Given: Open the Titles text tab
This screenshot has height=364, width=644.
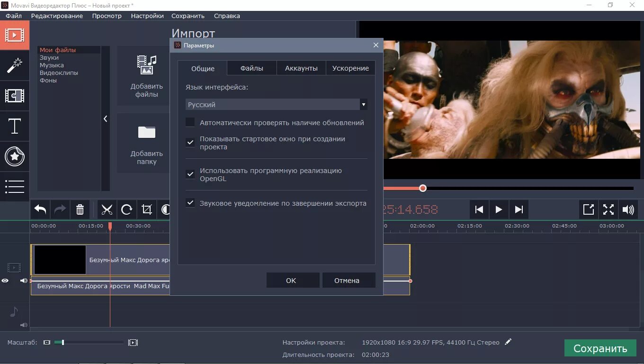Looking at the screenshot, I should pyautogui.click(x=15, y=126).
